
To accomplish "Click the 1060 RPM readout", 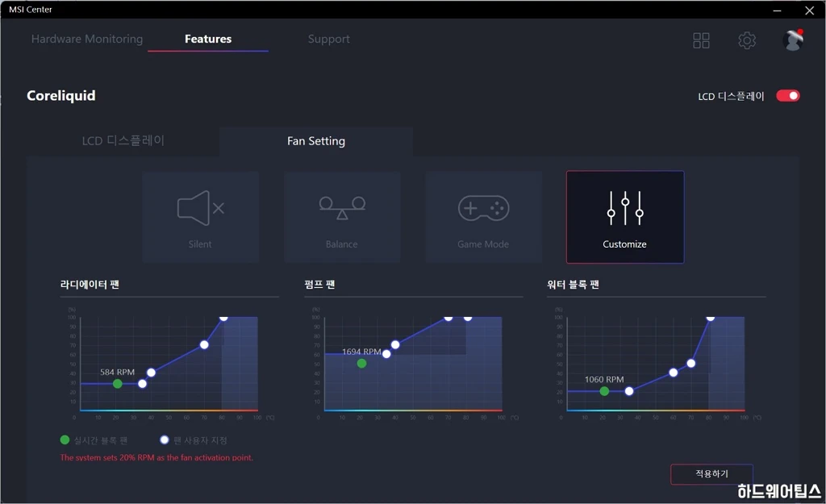I will 604,379.
